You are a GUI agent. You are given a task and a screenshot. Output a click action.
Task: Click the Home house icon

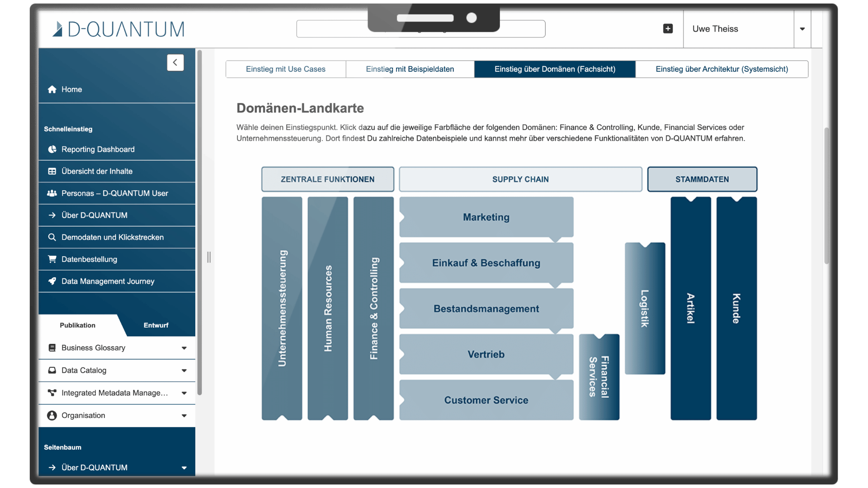pyautogui.click(x=52, y=89)
